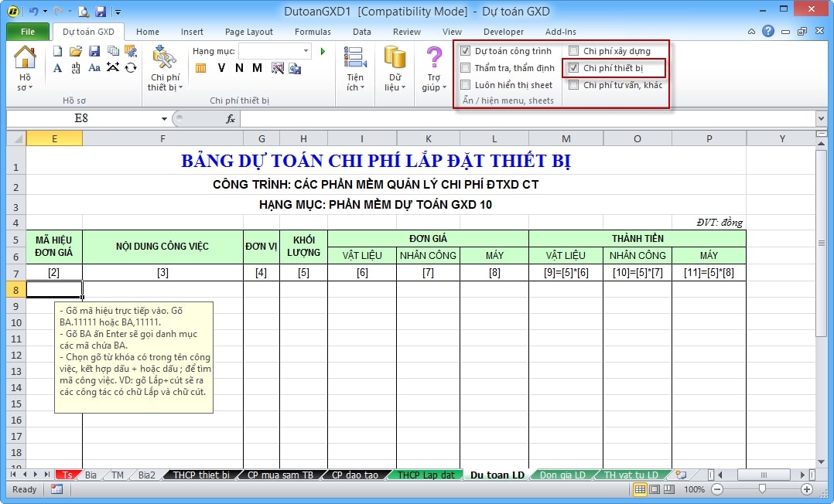This screenshot has height=504, width=834.
Task: Click the circular refresh arrows icon
Action: pos(131,68)
